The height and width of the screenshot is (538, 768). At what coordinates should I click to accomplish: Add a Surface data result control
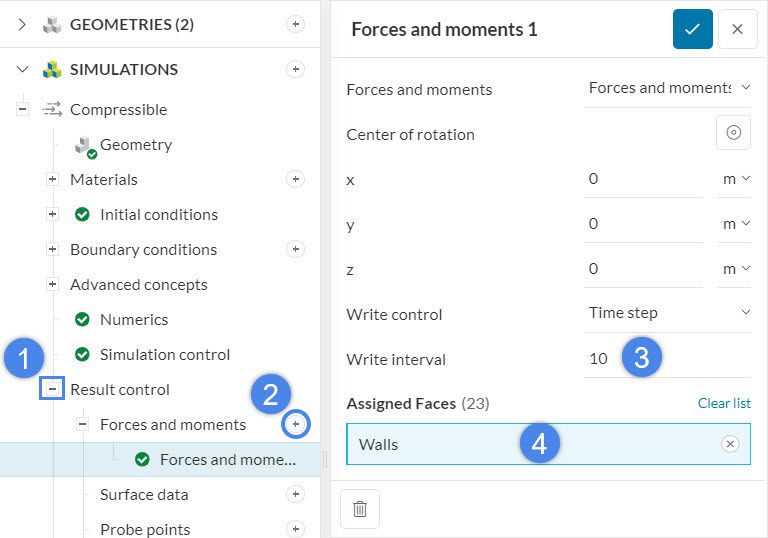point(295,494)
